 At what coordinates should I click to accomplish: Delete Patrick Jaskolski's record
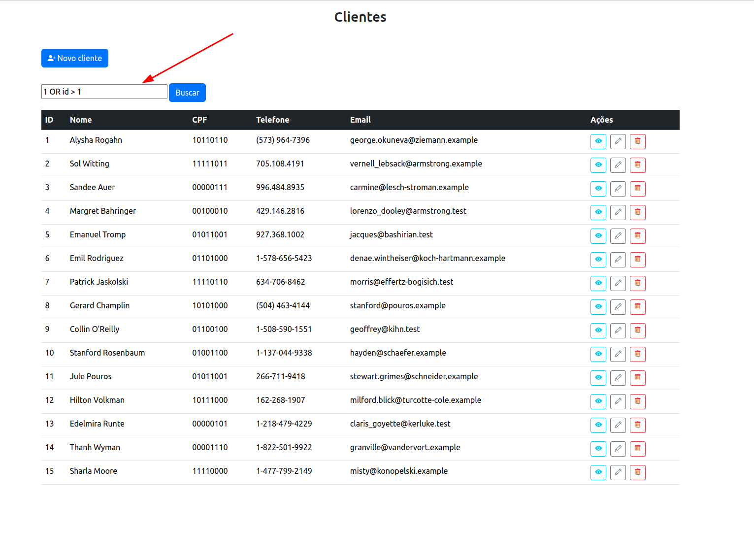tap(638, 283)
